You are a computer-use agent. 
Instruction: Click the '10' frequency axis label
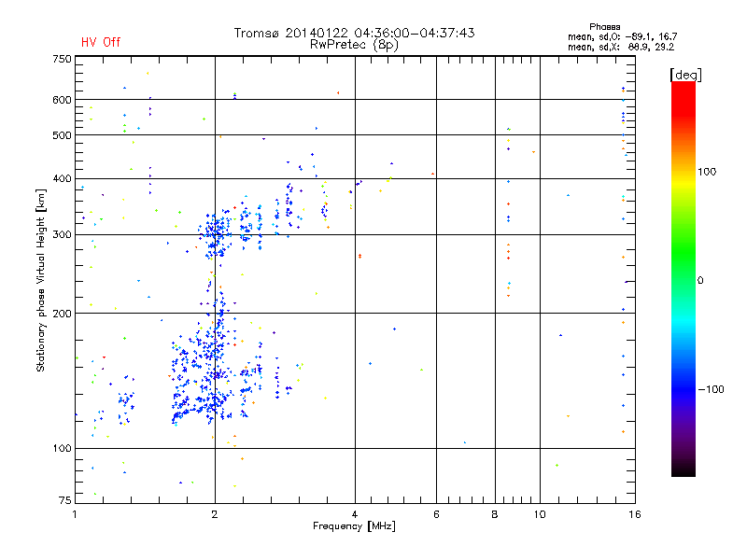click(540, 514)
